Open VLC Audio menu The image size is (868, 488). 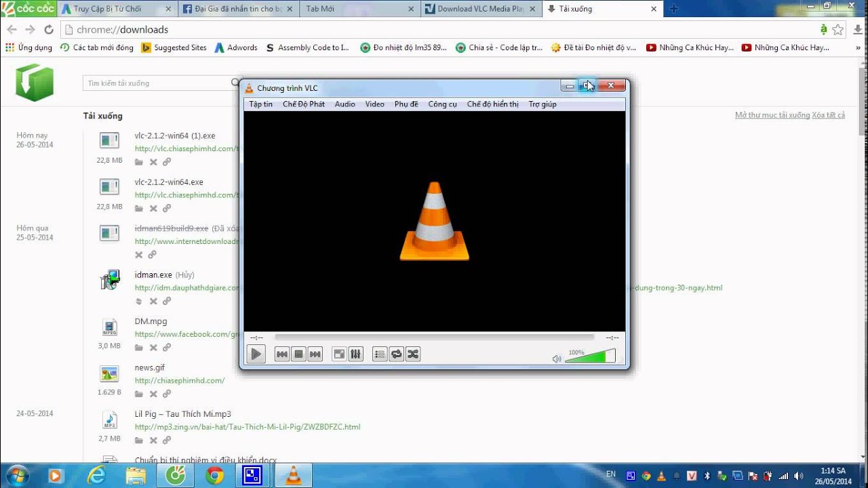[344, 104]
